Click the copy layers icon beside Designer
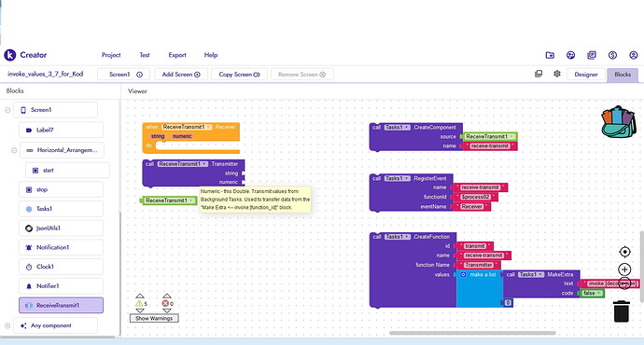The width and height of the screenshot is (644, 345). (x=539, y=74)
